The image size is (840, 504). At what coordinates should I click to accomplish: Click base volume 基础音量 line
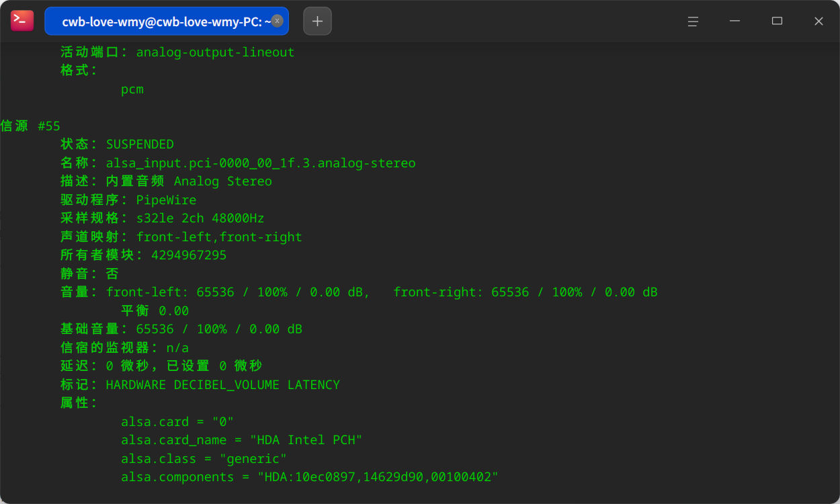tap(181, 329)
